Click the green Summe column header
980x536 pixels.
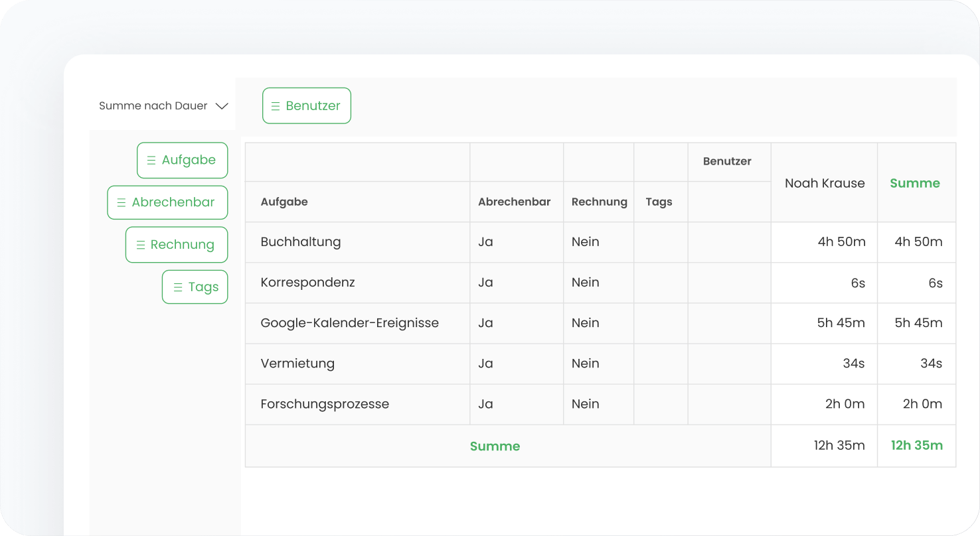[x=915, y=184]
